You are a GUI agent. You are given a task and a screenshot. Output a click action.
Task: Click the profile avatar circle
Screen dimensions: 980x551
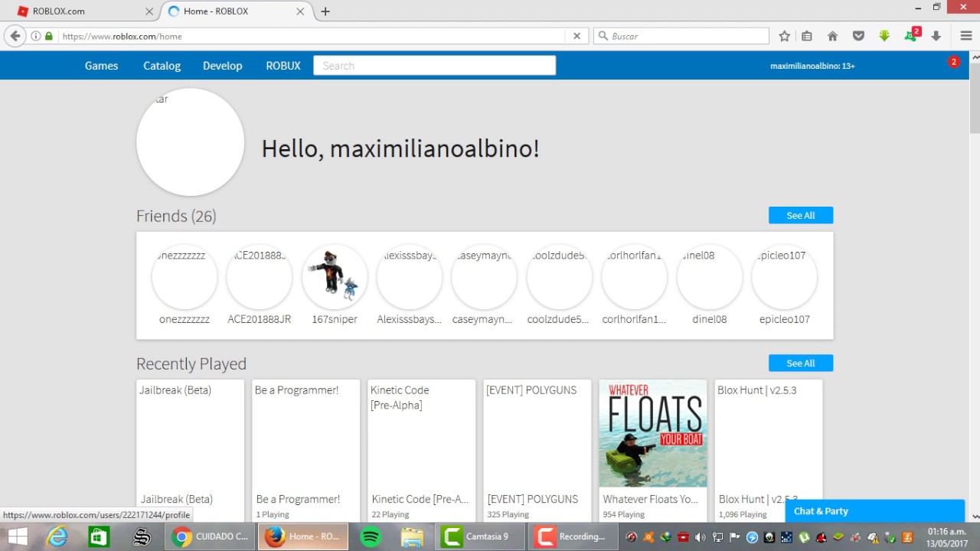coord(190,142)
